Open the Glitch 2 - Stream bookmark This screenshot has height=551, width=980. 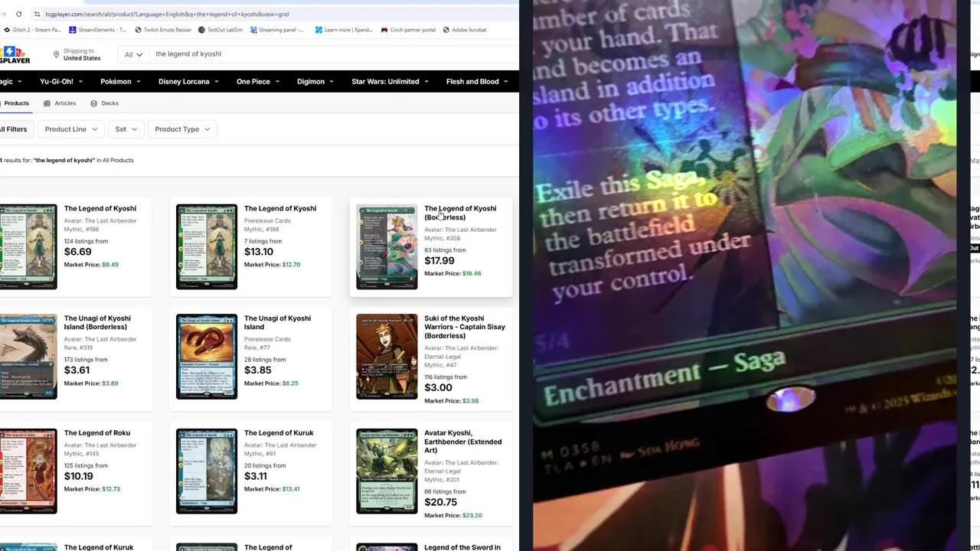tap(33, 30)
